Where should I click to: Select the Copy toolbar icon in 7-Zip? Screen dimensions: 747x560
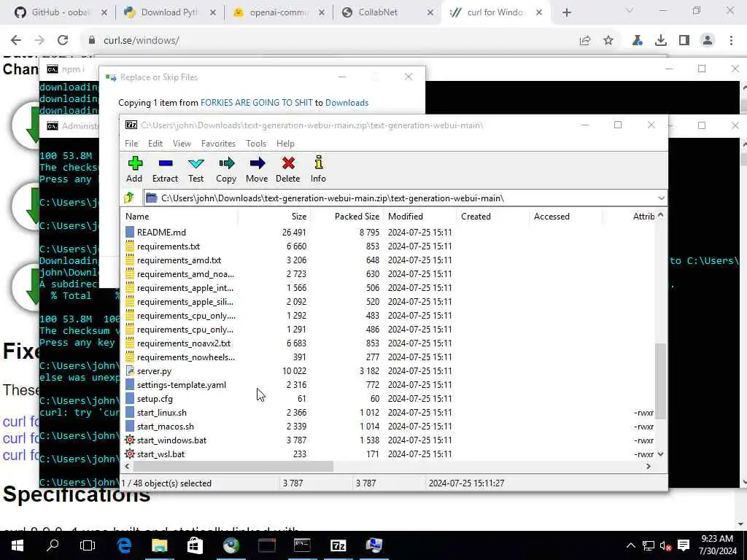click(x=226, y=169)
